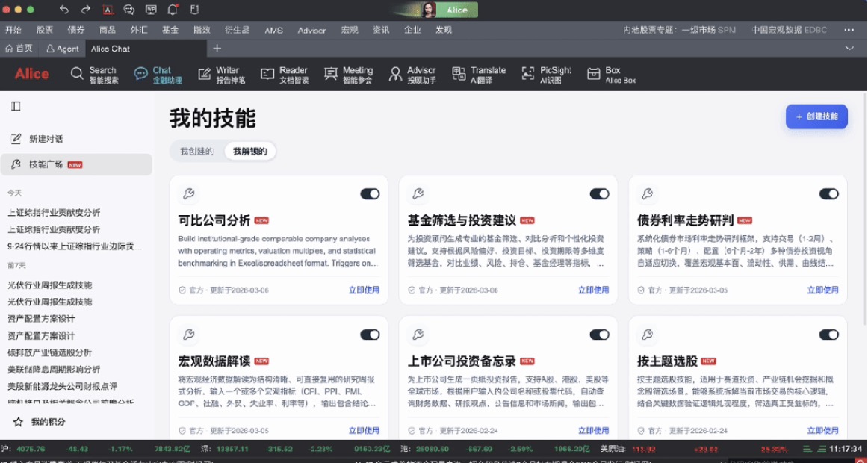
Task: Click 立即使用 on 宏观数据解读 card
Action: [364, 430]
